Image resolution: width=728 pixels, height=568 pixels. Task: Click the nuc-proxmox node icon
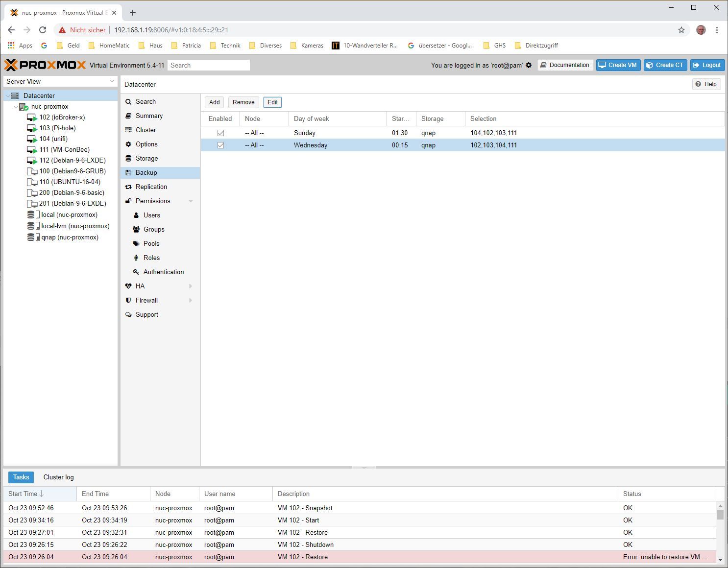click(x=24, y=107)
